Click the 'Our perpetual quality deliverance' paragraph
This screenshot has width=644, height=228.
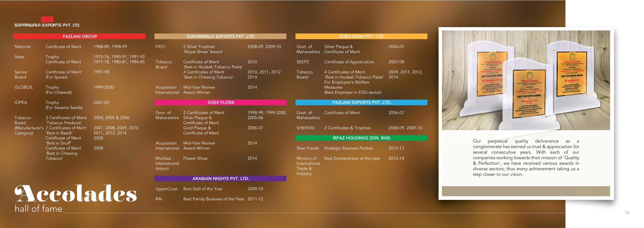pos(526,158)
